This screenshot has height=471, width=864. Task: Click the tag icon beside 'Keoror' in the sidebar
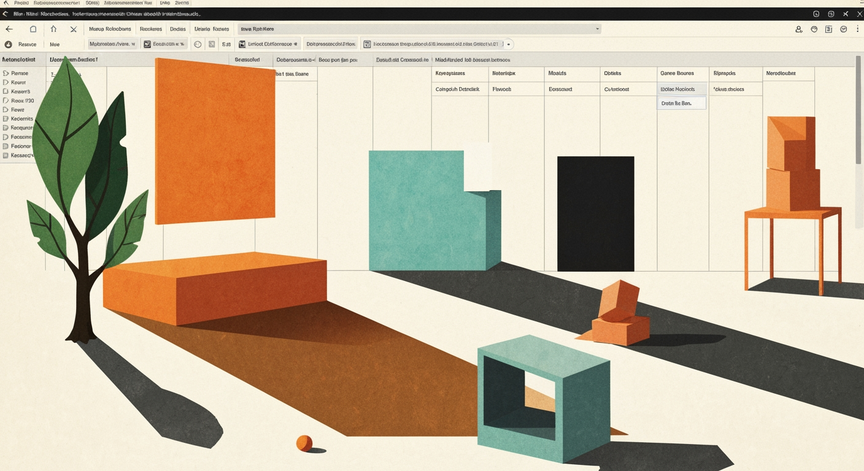pos(6,82)
